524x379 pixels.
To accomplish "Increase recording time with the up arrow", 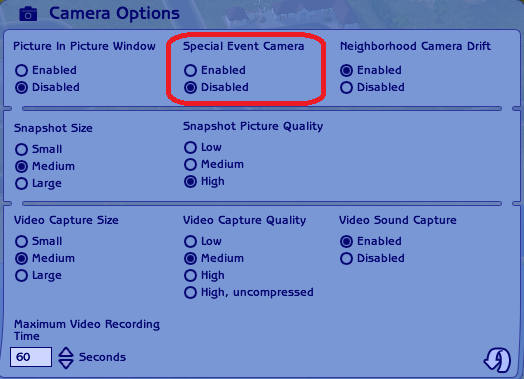I will pyautogui.click(x=66, y=352).
